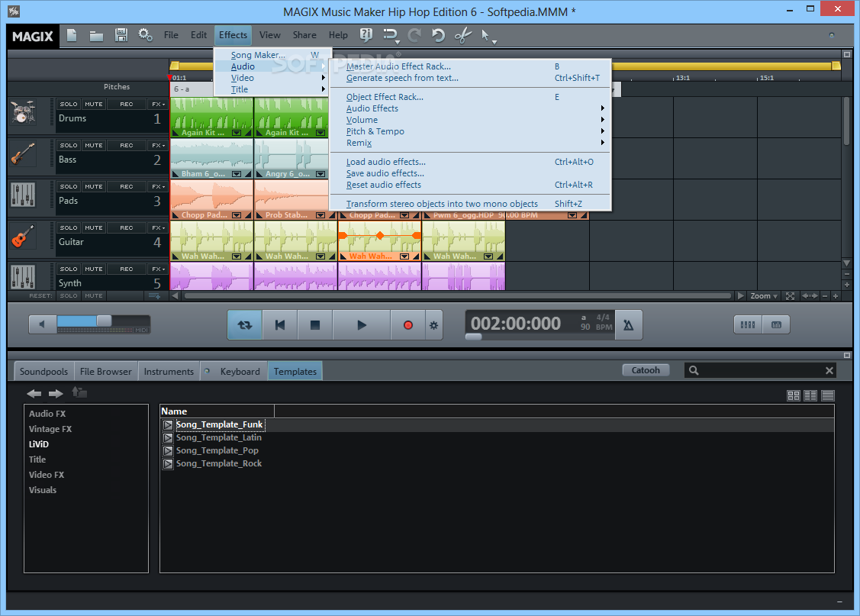Screen dimensions: 860x616
Task: Adjust the master volume slider
Action: tap(103, 321)
